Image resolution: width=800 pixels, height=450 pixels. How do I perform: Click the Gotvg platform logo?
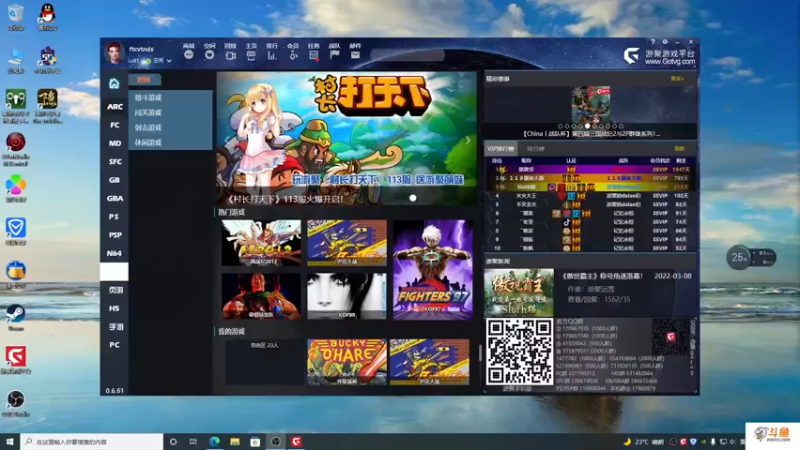click(659, 56)
